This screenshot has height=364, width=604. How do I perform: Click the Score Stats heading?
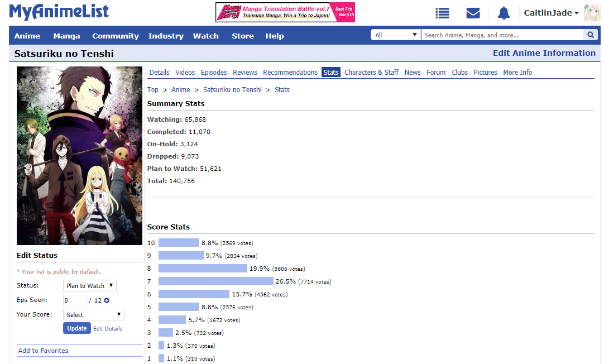coord(169,227)
